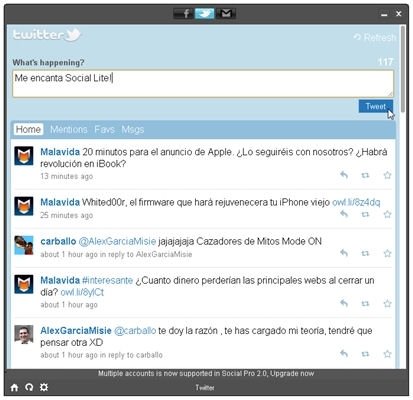View Malavida avatar on the Apple announcement tweet

(x=24, y=156)
